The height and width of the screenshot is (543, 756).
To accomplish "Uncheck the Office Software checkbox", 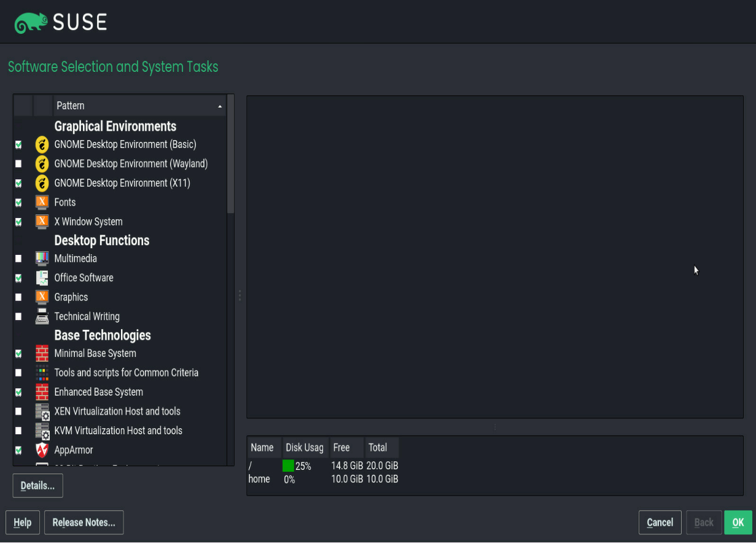I will (x=18, y=278).
